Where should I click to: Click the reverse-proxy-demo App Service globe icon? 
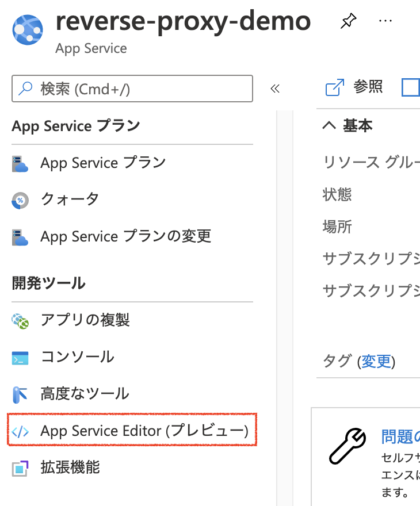click(28, 30)
